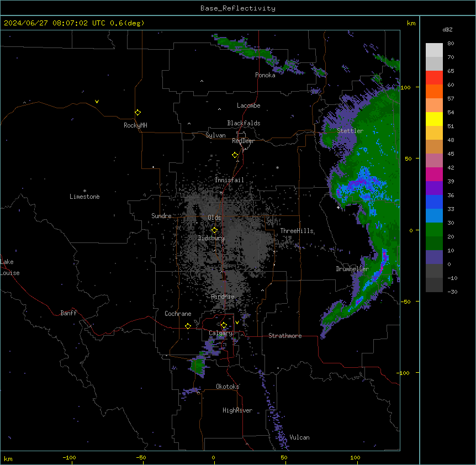Pick the bright green swatch in dBZ legend
This screenshot has width=476, height=465.
[x=434, y=230]
